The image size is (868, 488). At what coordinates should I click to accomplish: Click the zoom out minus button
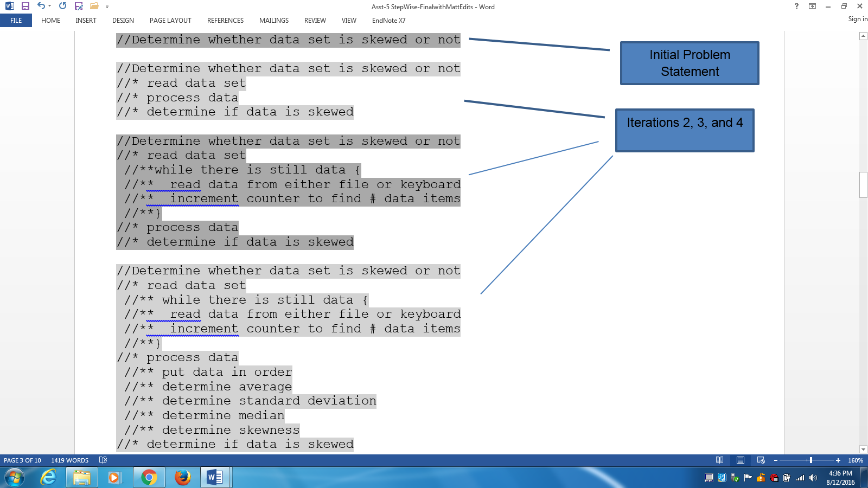pyautogui.click(x=776, y=460)
